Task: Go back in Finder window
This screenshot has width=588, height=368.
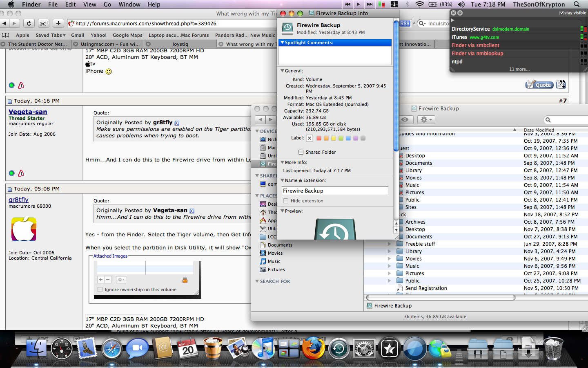Action: click(x=260, y=120)
